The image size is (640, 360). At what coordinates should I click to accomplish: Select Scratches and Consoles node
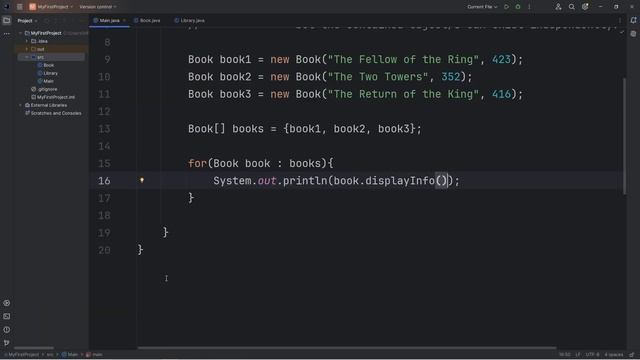53,113
